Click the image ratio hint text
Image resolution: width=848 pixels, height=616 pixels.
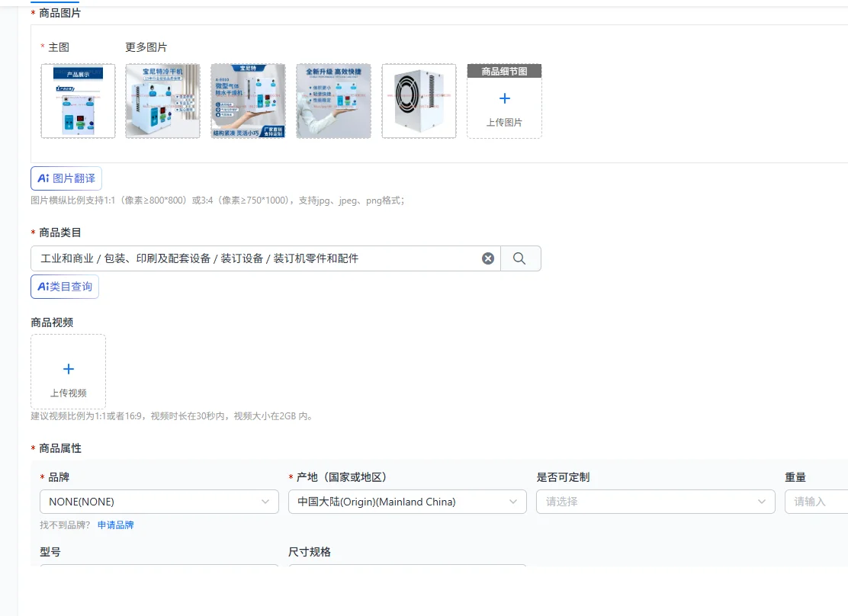point(217,201)
